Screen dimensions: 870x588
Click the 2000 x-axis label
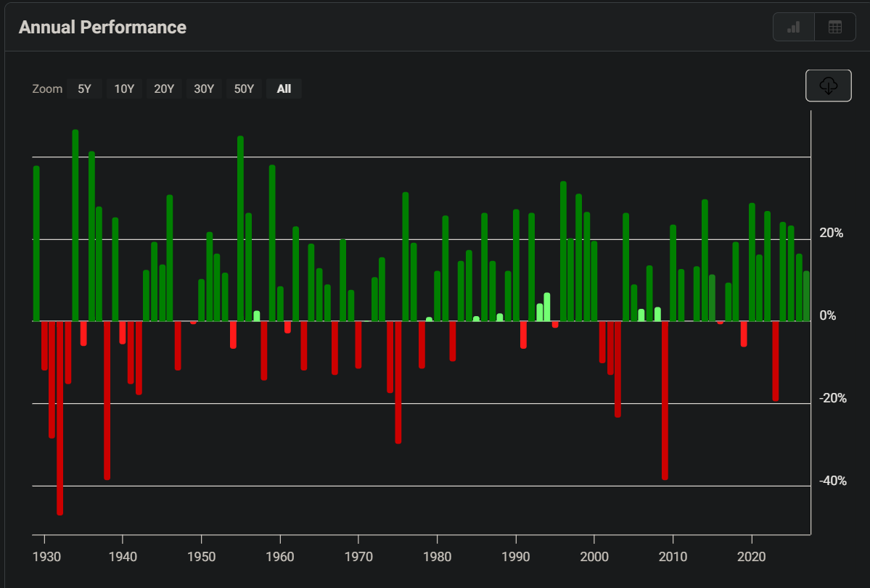coord(594,556)
